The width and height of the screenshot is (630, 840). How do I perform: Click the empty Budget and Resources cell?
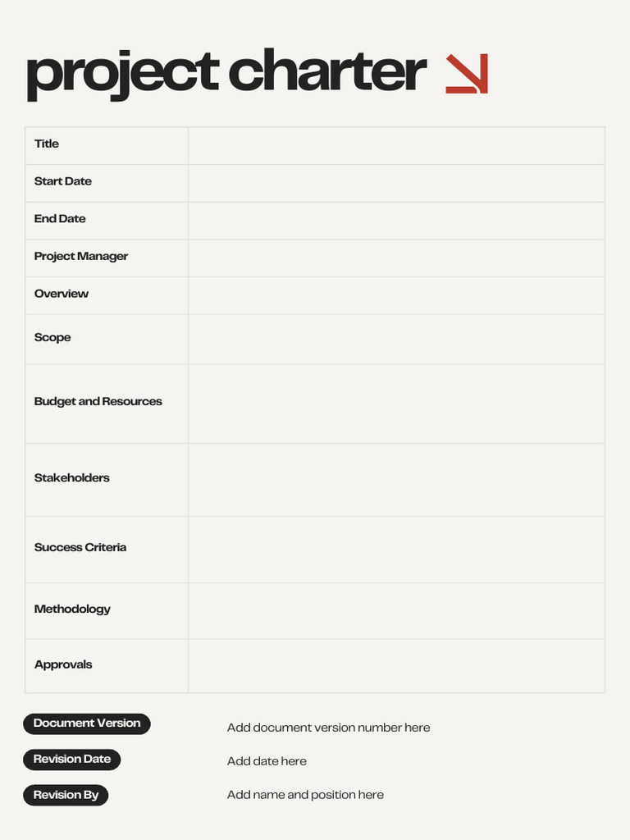pos(396,404)
